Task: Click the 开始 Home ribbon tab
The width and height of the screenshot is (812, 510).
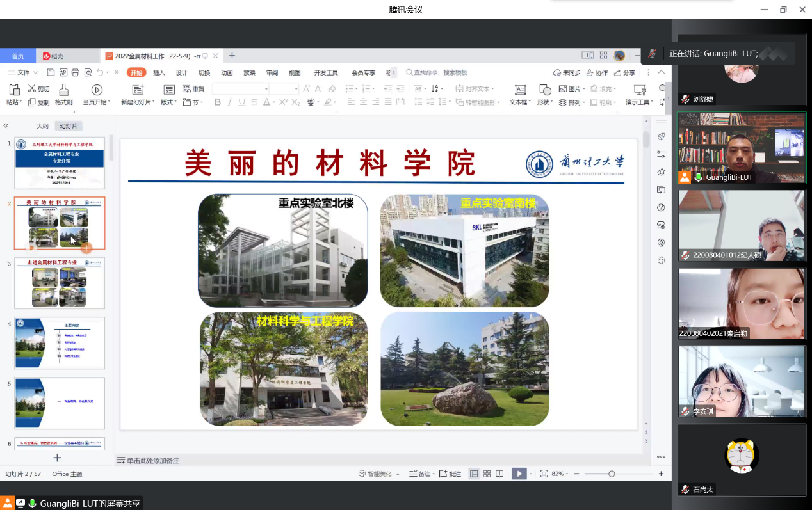Action: click(136, 73)
